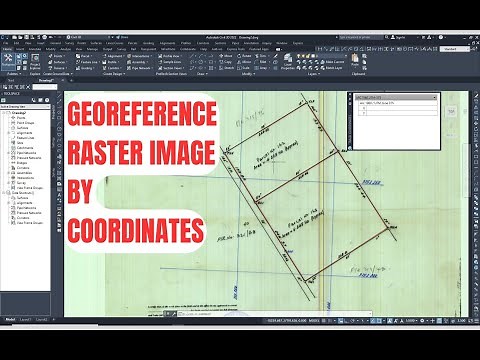Select the Rotate tool in Modify panel
Viewport: 480px width, 360px height.
click(244, 56)
